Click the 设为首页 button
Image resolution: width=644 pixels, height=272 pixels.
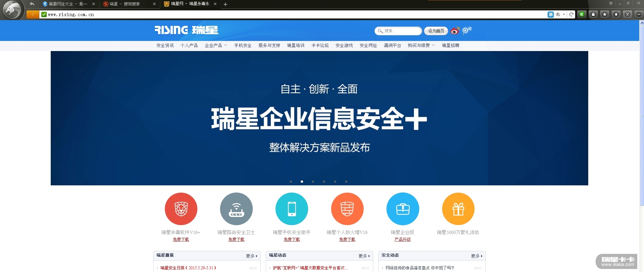436,31
